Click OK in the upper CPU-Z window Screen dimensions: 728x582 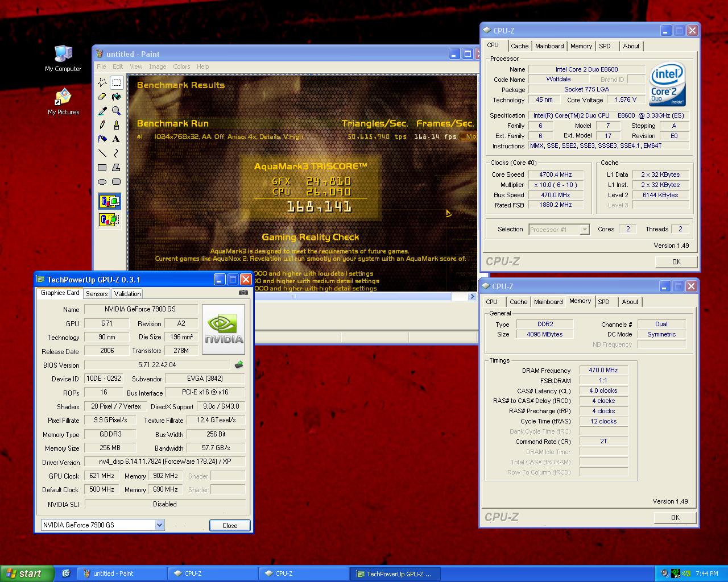[x=676, y=261]
